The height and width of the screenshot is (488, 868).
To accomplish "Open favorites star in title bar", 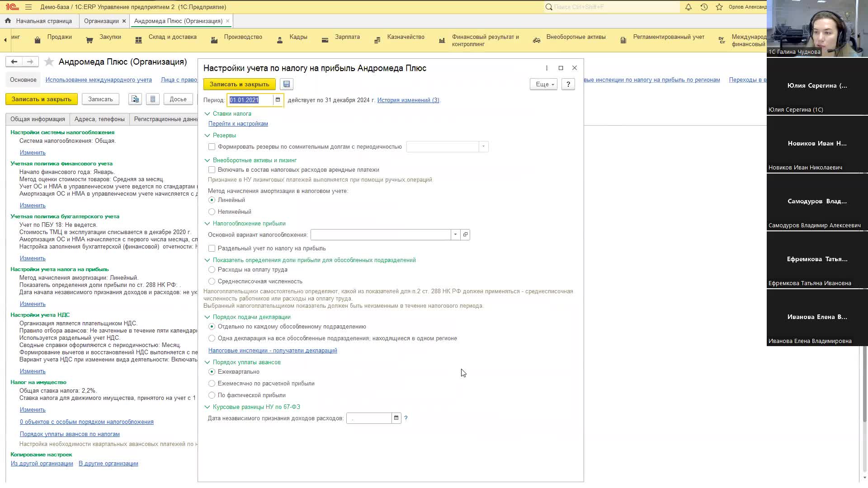I will pos(719,7).
